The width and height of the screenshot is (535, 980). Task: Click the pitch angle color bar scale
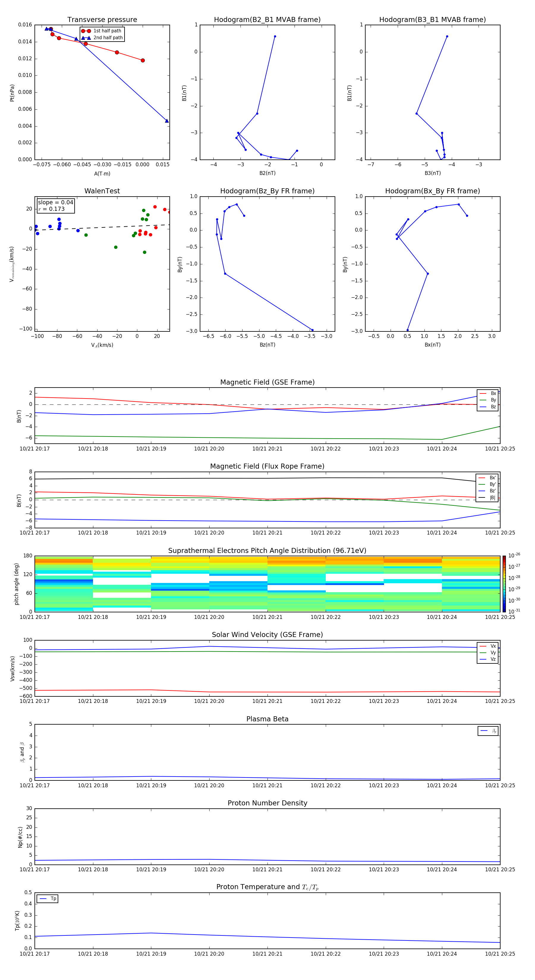504,584
